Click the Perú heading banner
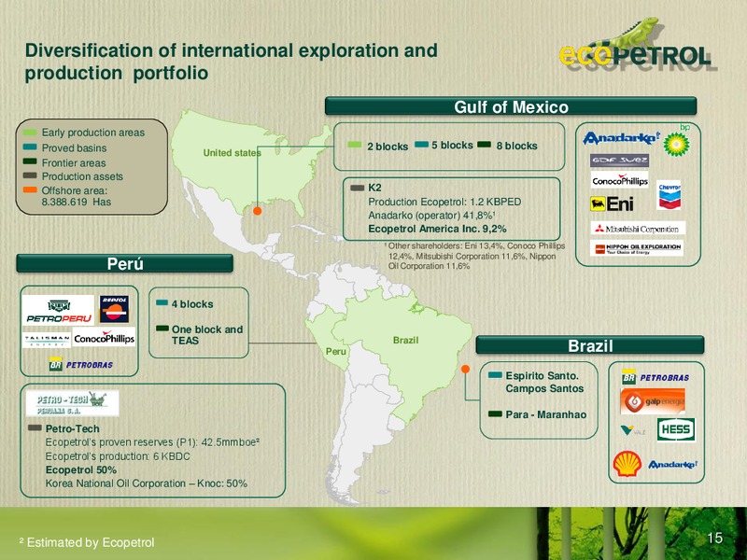 tap(125, 263)
